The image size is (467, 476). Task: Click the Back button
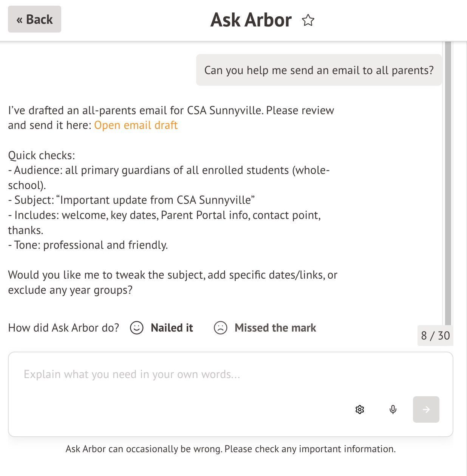pos(34,19)
